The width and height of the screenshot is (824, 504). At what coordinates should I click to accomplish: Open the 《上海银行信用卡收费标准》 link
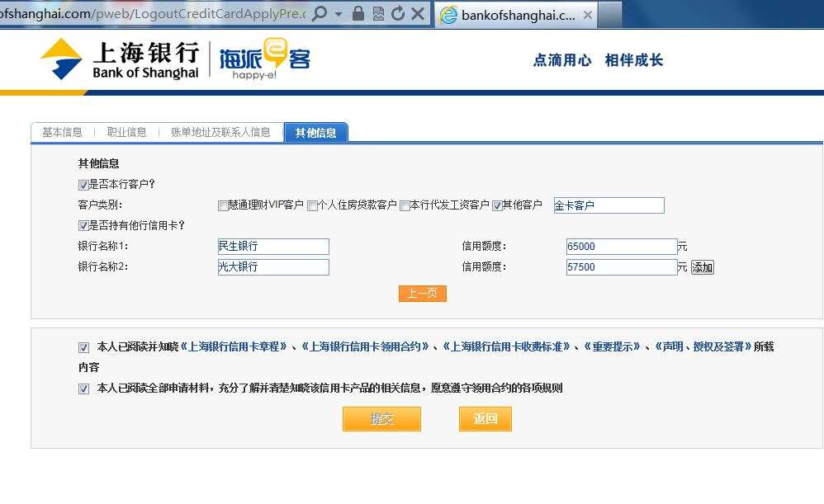[507, 346]
